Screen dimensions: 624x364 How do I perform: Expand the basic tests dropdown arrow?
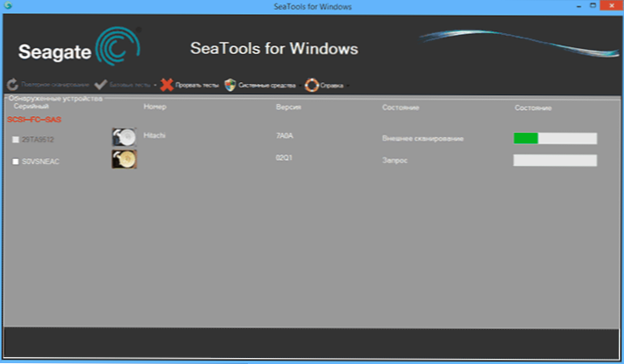click(x=154, y=85)
